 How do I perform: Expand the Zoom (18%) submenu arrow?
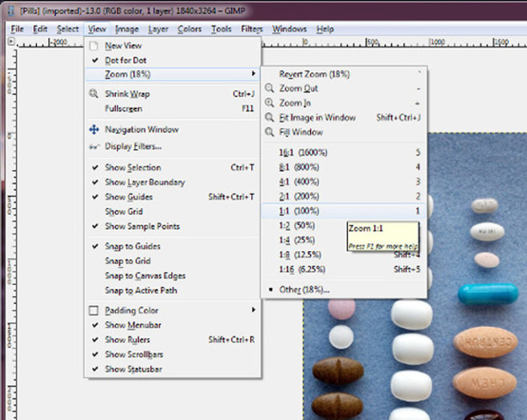click(x=254, y=74)
